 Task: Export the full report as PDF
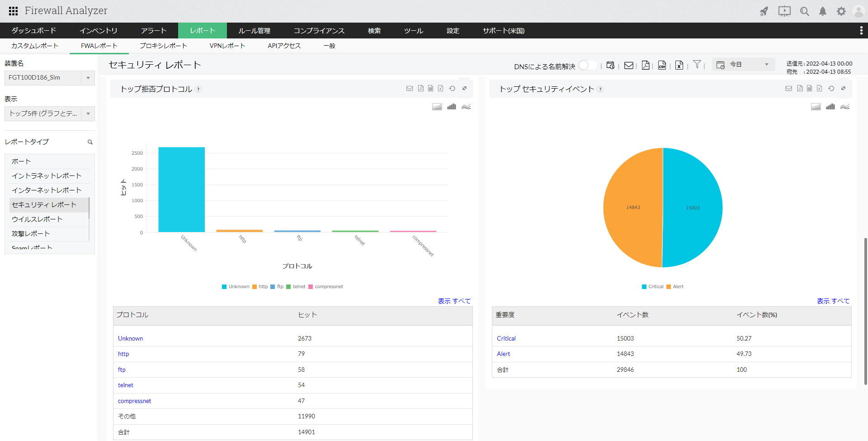click(x=646, y=66)
